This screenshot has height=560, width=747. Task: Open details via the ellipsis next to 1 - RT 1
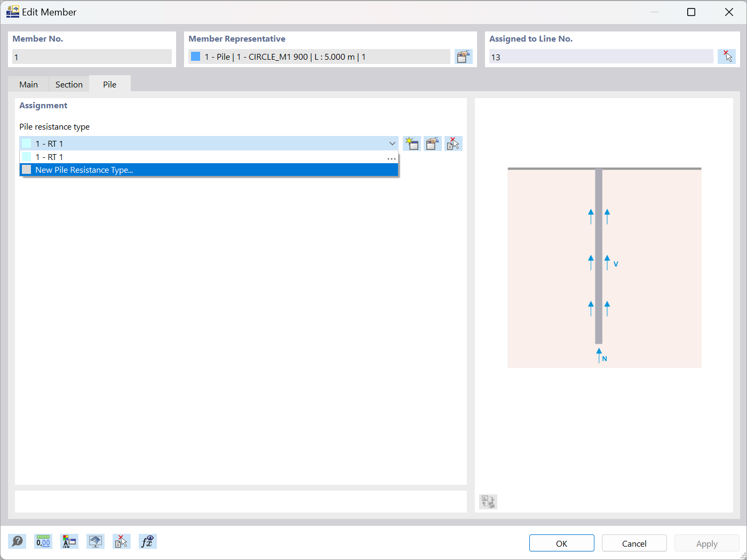click(391, 158)
